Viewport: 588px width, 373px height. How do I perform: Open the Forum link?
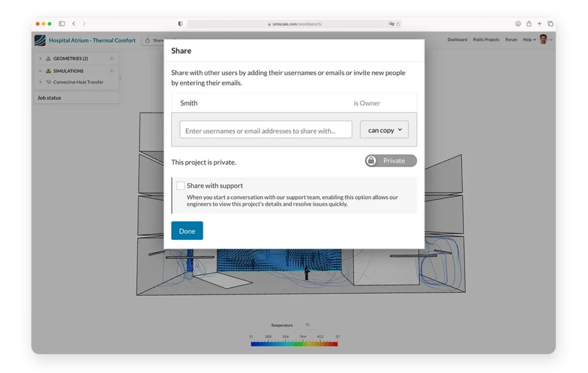(511, 40)
